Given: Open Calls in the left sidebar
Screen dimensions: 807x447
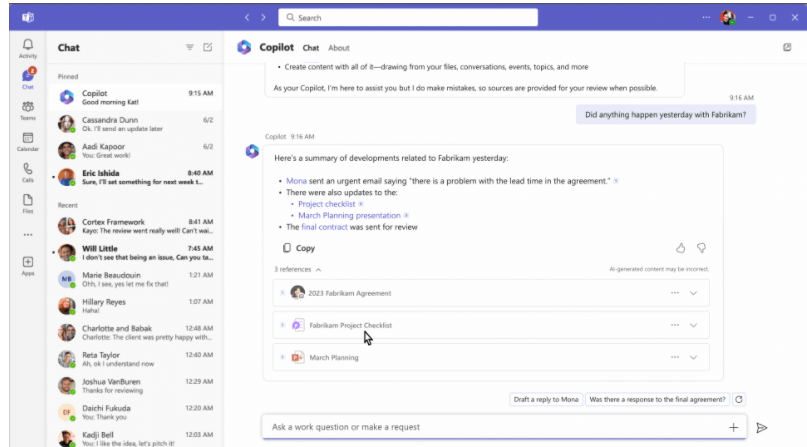Looking at the screenshot, I should pos(27,173).
